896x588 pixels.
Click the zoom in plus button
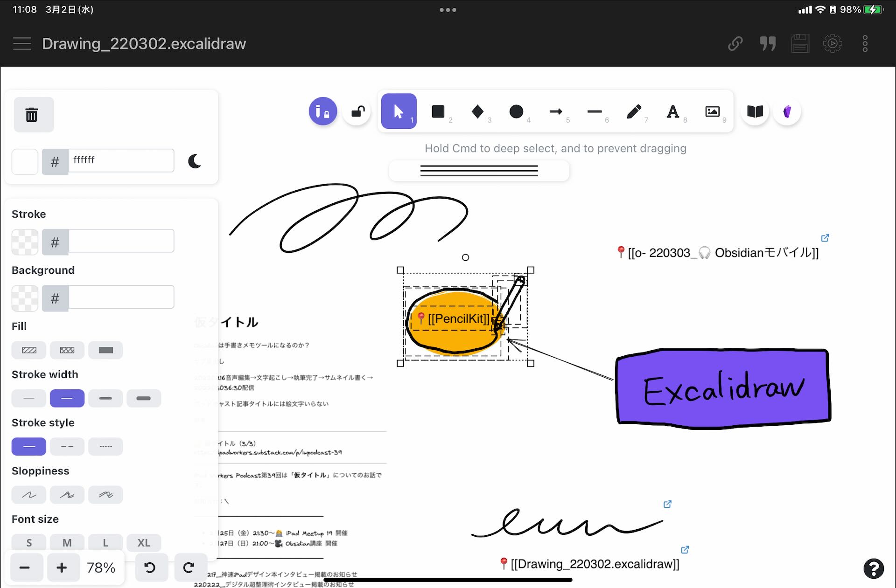point(62,567)
